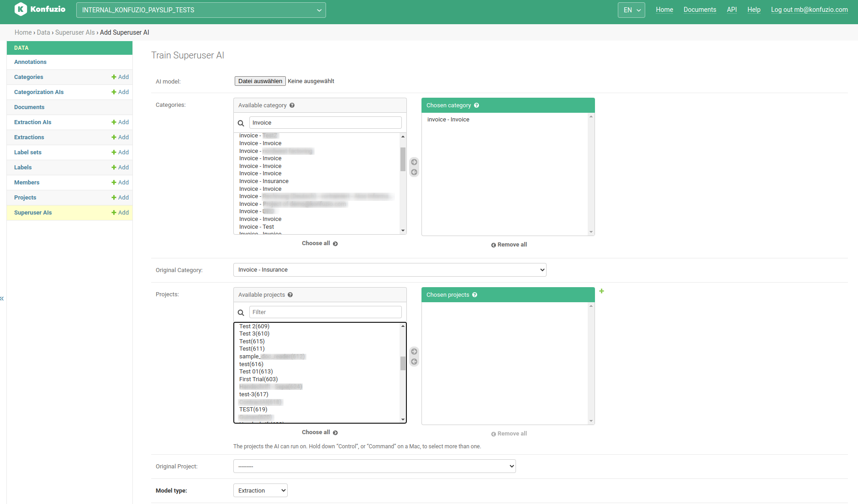Open Superuser AIs in the sidebar
This screenshot has height=504, width=858.
tap(33, 213)
